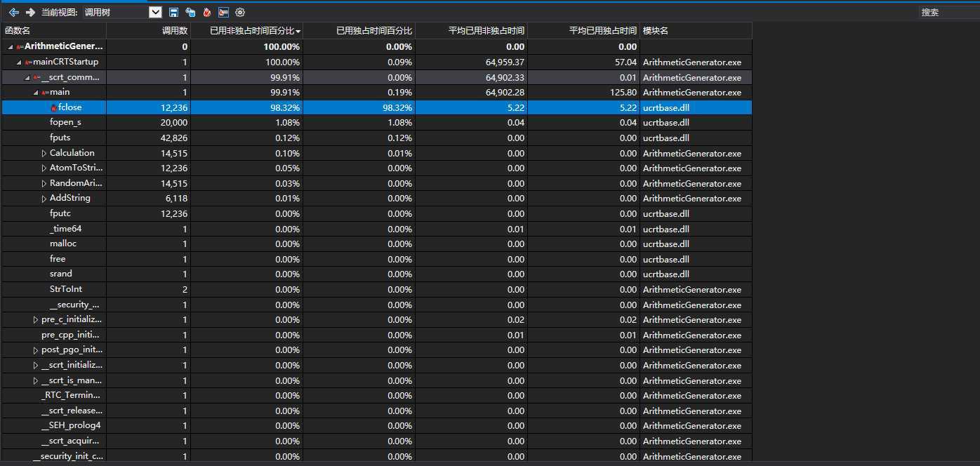The image size is (980, 466).
Task: Select the __security_... function row
Action: coord(376,305)
